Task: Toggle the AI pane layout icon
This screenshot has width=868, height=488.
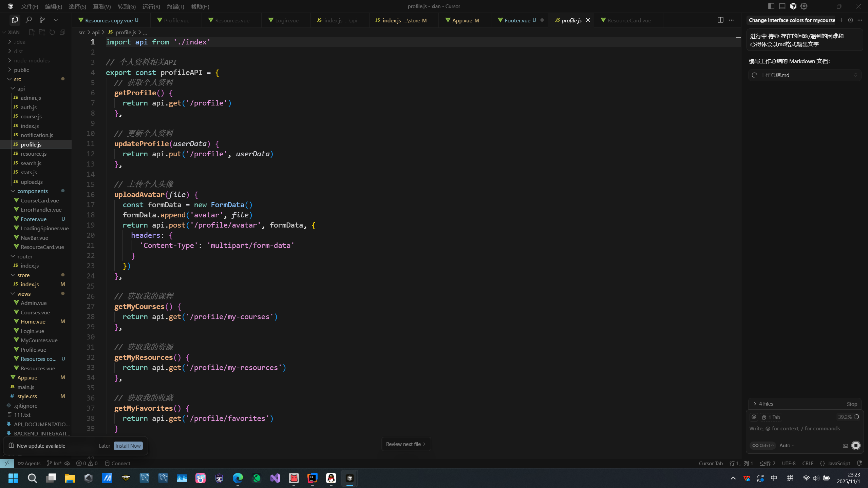Action: 793,6
